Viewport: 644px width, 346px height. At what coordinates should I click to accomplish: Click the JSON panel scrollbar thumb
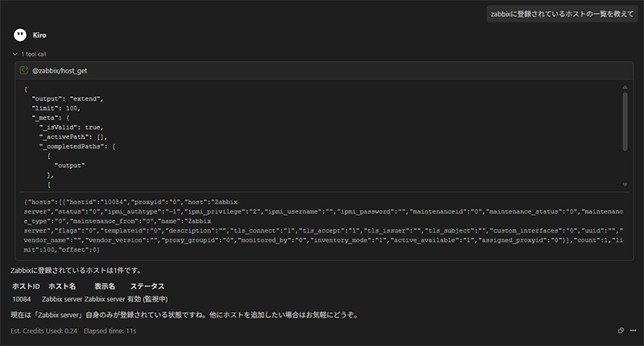(625, 122)
